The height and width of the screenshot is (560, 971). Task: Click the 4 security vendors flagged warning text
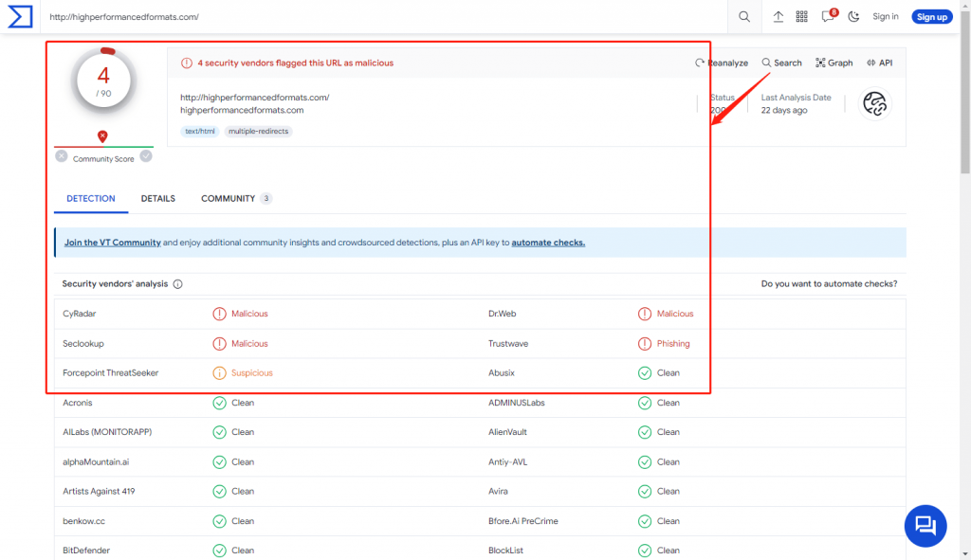click(x=296, y=63)
